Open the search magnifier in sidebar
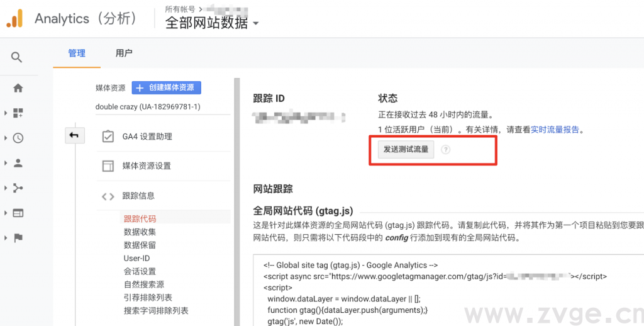The width and height of the screenshot is (644, 326). [17, 57]
